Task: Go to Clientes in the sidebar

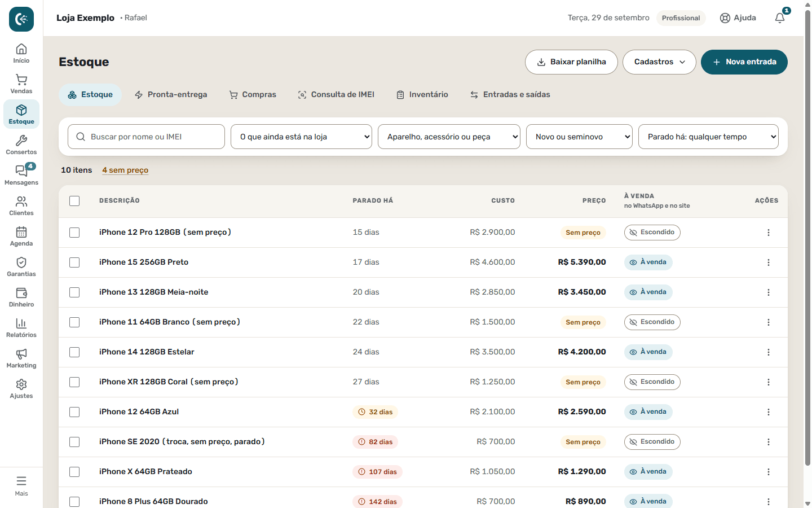Action: (x=21, y=206)
